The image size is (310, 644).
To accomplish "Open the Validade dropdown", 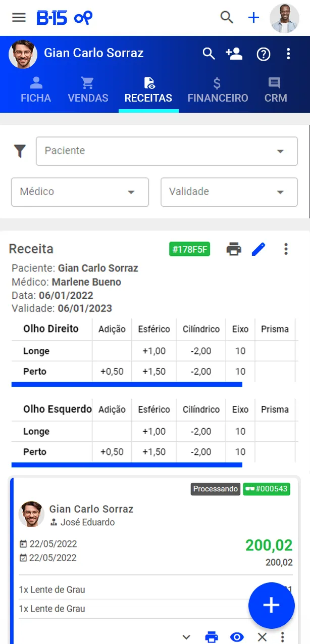I will (228, 192).
